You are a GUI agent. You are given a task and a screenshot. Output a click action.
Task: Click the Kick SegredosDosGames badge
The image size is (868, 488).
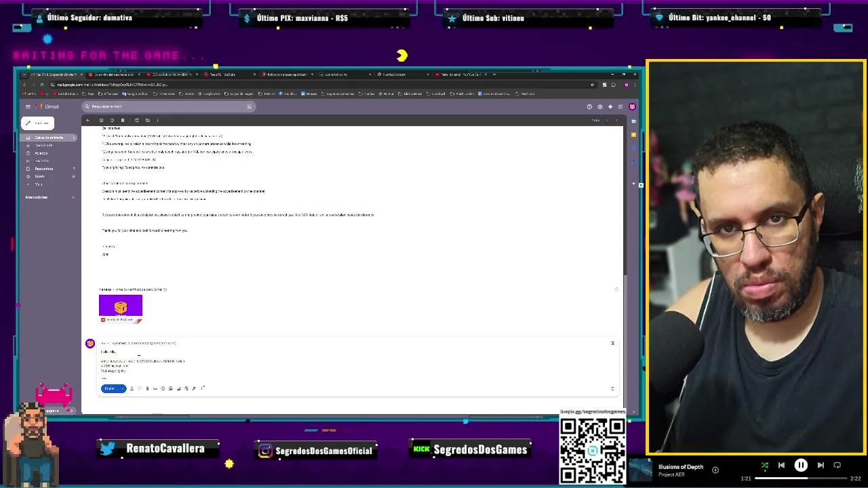point(470,449)
